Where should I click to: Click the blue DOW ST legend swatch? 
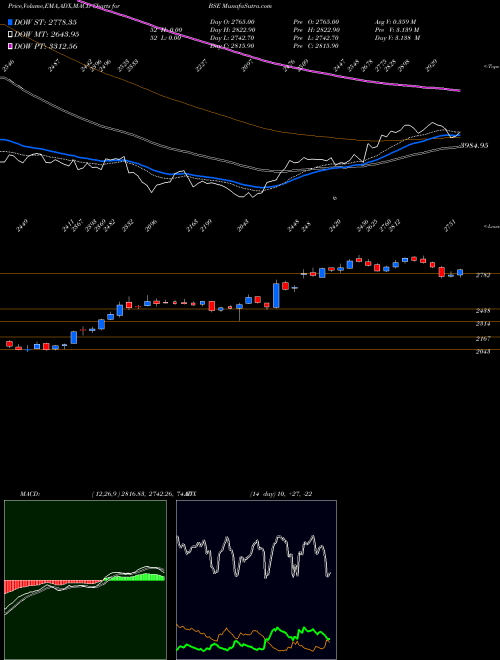[x=10, y=22]
